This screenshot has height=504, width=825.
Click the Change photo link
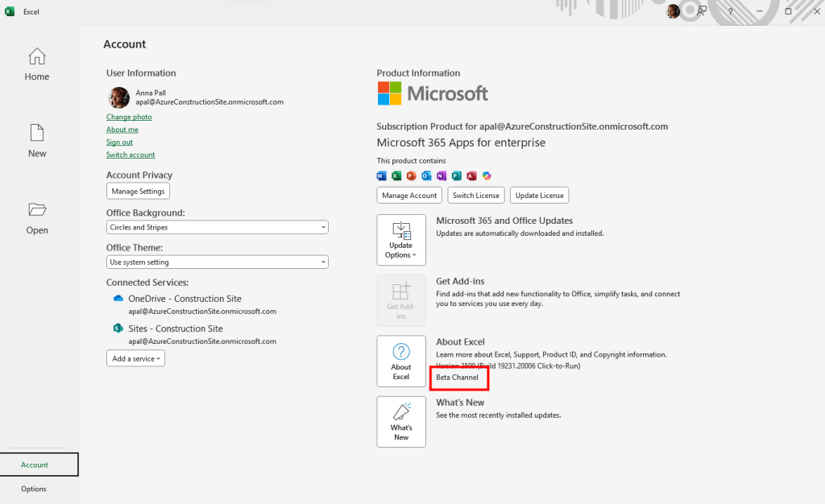(129, 117)
